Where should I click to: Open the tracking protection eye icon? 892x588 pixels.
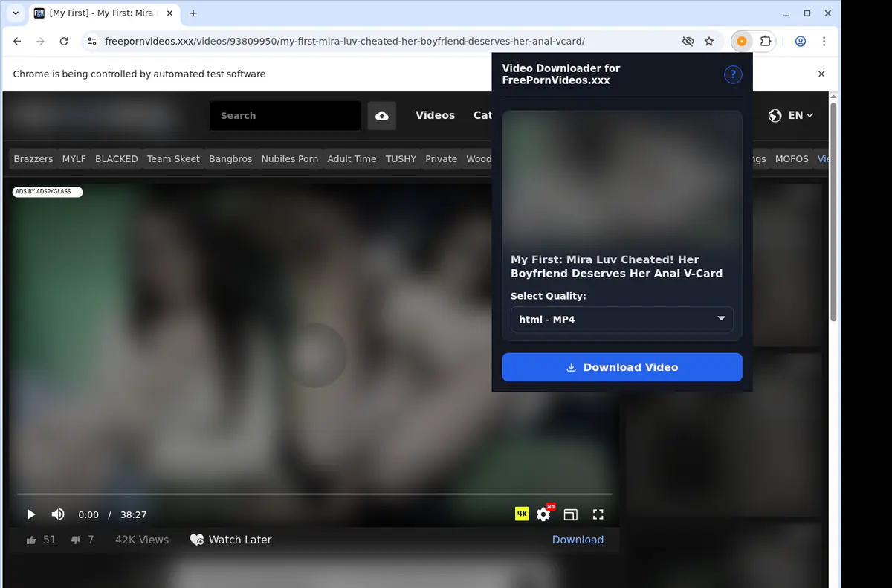(x=688, y=42)
